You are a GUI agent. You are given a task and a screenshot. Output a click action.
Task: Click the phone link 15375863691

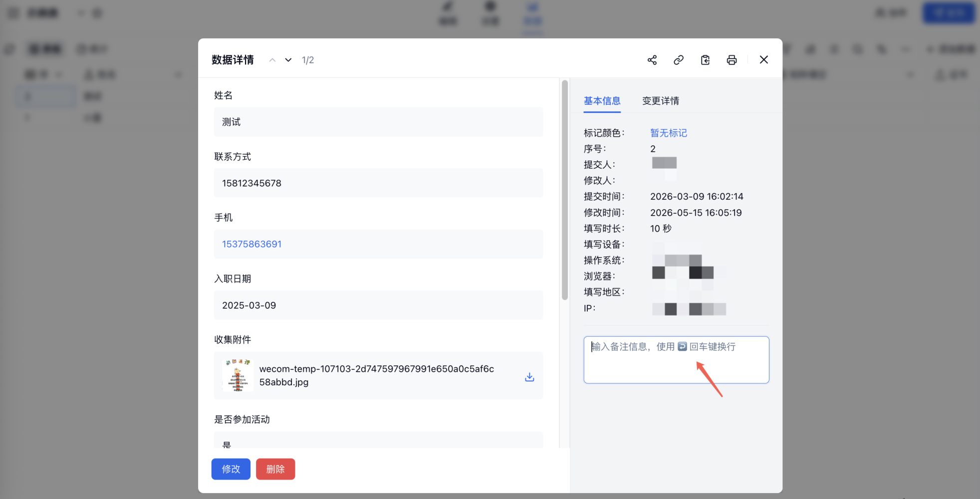tap(251, 244)
